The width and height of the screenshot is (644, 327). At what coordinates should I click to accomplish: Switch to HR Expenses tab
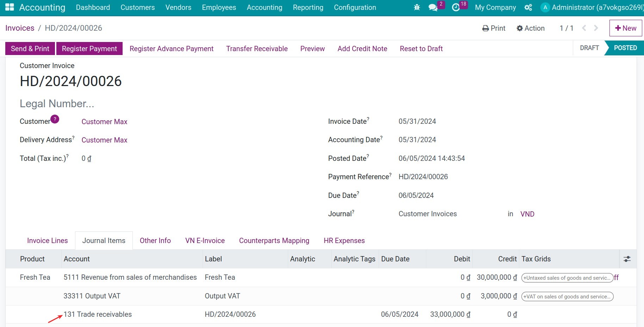tap(344, 241)
